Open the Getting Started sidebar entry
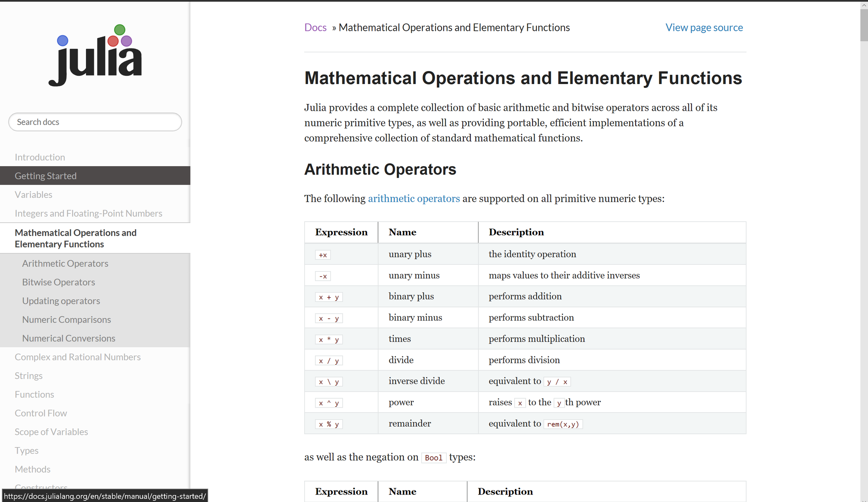The height and width of the screenshot is (502, 868). [46, 176]
